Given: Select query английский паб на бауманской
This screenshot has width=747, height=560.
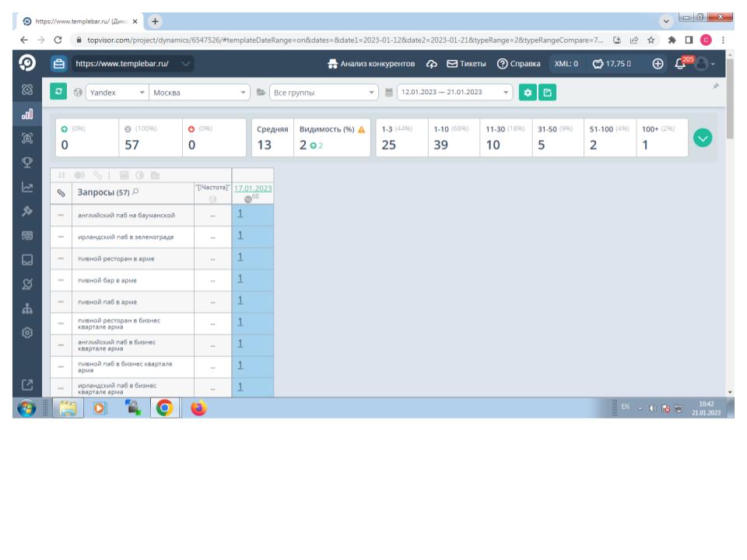Looking at the screenshot, I should coord(126,215).
